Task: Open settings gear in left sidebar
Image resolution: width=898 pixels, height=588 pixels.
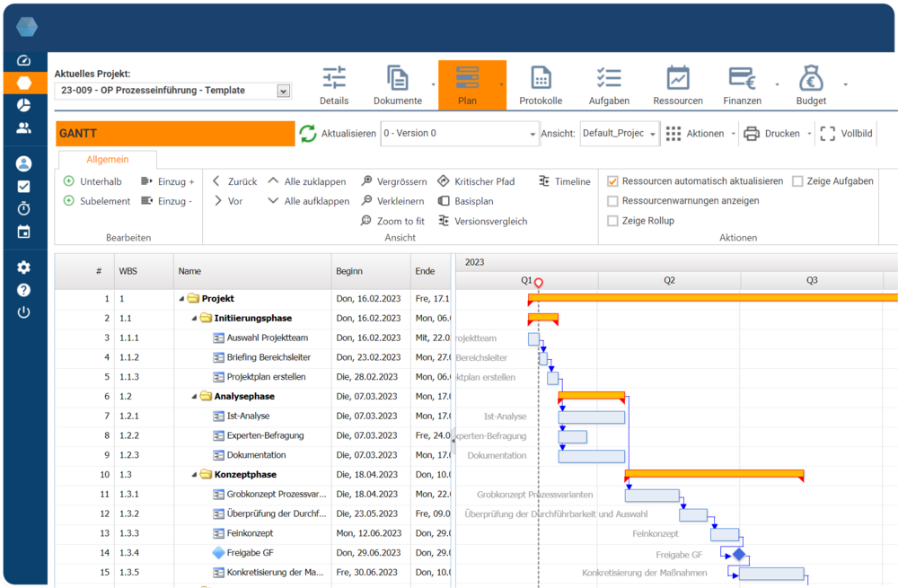Action: [23, 268]
